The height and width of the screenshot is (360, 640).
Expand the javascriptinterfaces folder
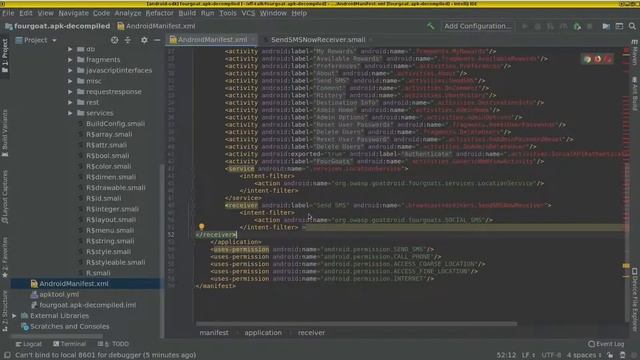(70, 70)
